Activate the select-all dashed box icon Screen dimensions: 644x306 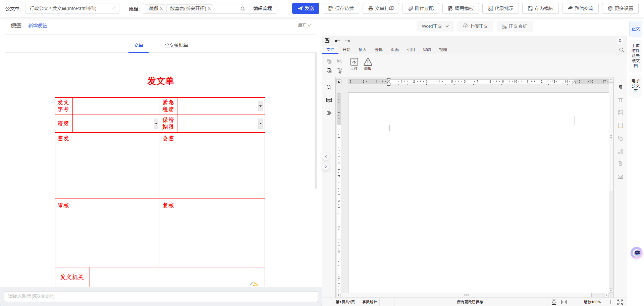(339, 71)
